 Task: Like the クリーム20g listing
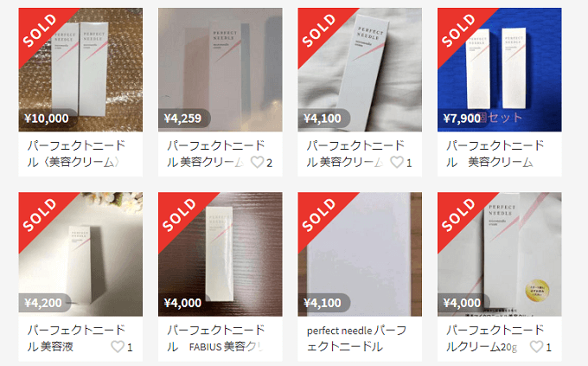pyautogui.click(x=536, y=346)
